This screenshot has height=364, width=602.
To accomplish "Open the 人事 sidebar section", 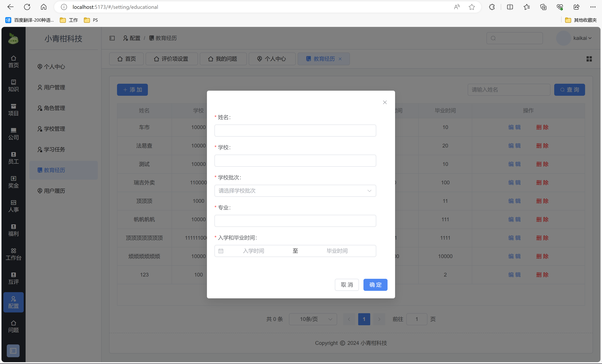I will pos(13,206).
